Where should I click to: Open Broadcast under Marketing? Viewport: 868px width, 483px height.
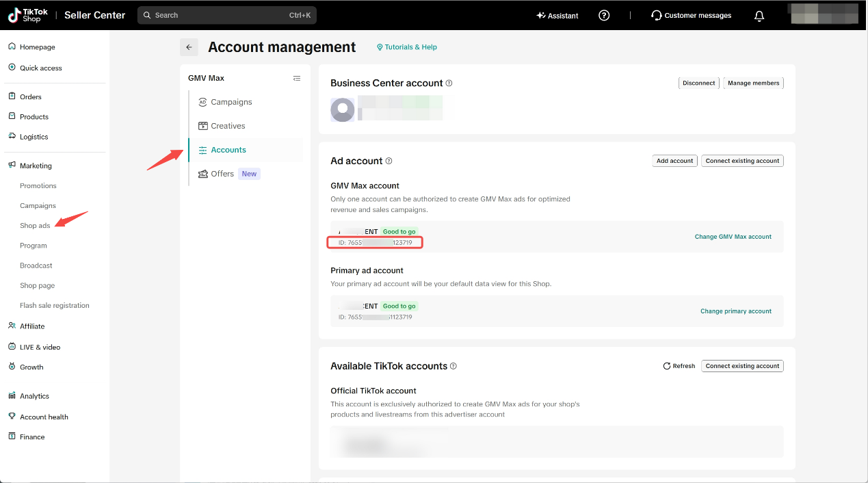coord(36,265)
